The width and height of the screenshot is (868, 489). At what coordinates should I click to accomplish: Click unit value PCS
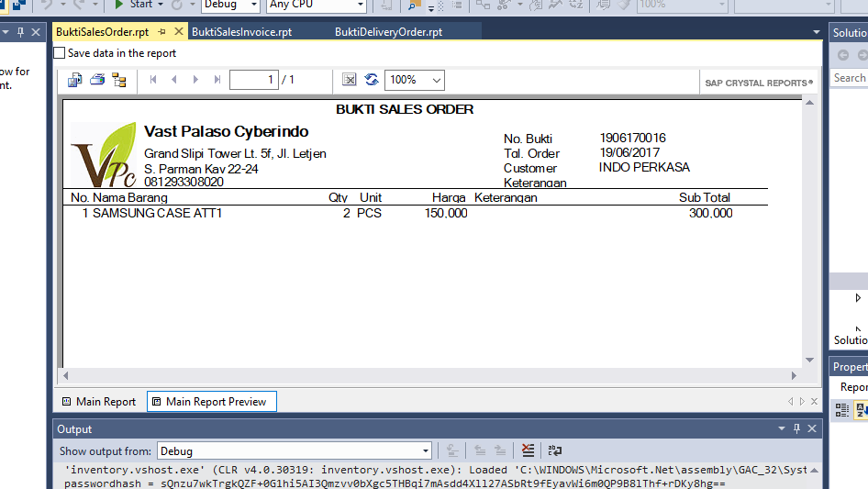pos(369,213)
